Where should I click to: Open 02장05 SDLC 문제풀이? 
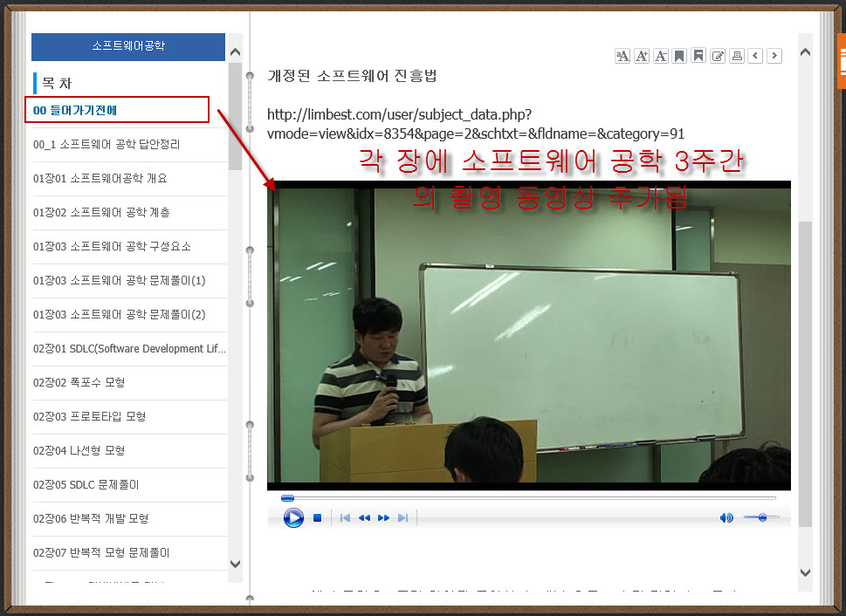pyautogui.click(x=130, y=484)
